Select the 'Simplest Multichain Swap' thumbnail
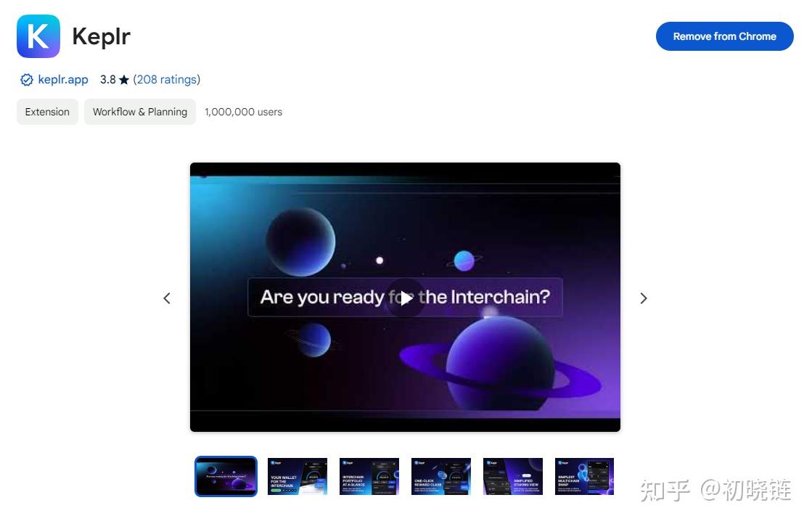 pyautogui.click(x=584, y=476)
